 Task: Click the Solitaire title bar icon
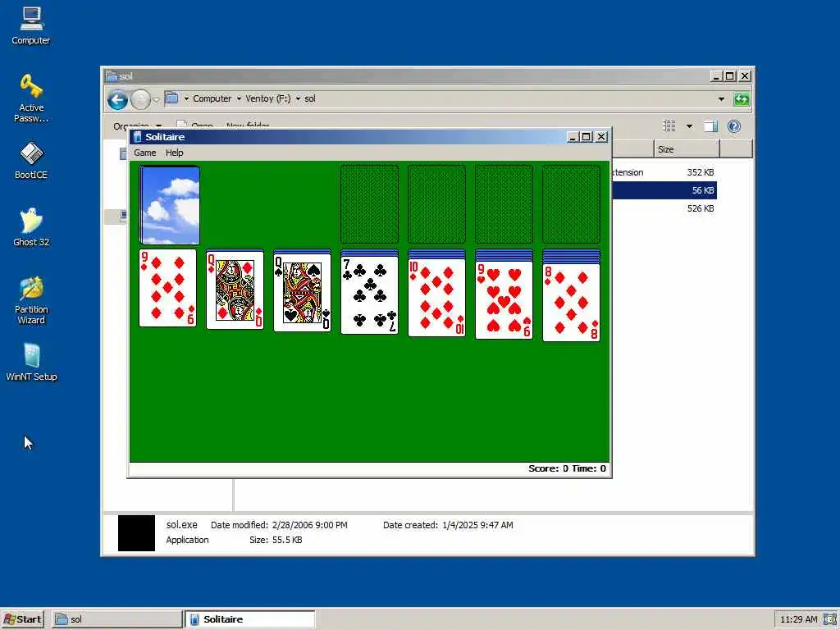click(137, 137)
